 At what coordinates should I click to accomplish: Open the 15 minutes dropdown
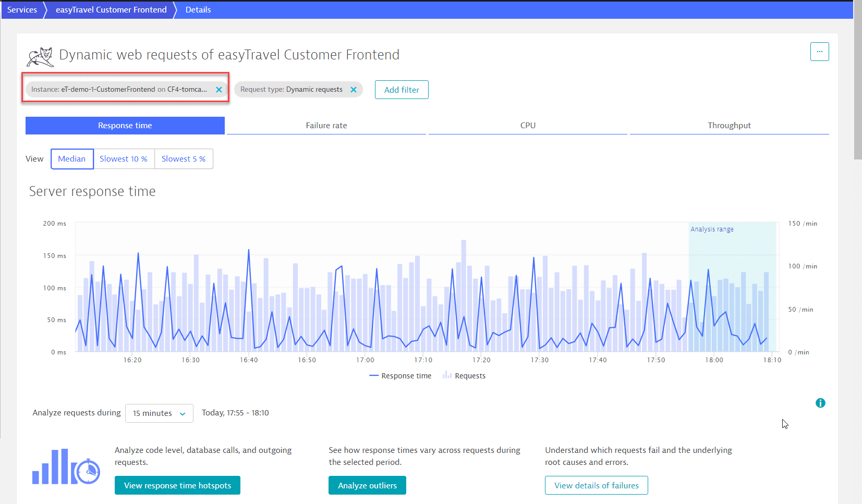[x=159, y=413]
